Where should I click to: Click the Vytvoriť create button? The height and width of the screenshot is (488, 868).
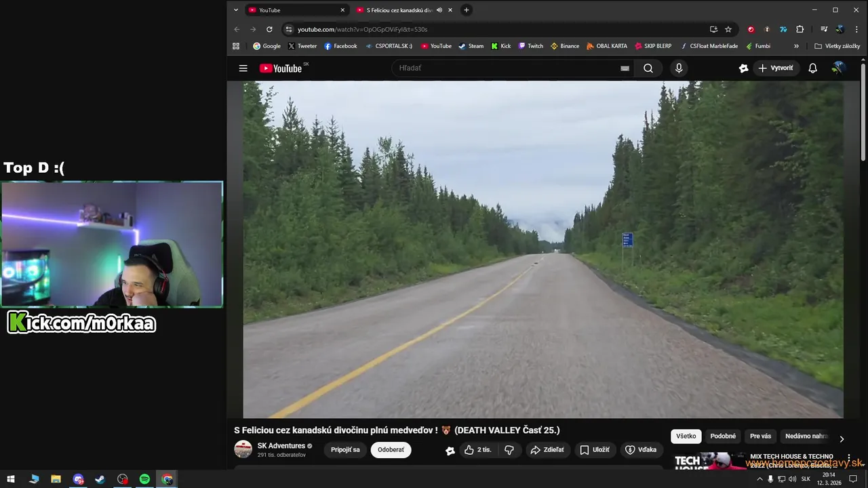(x=776, y=68)
